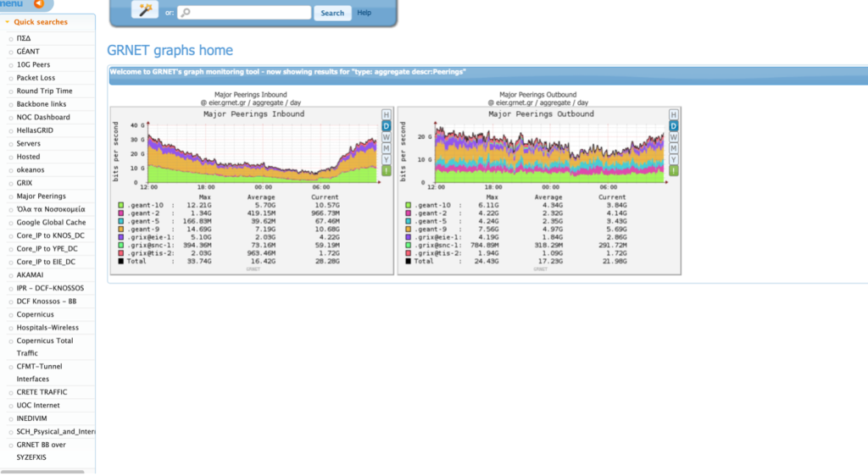This screenshot has width=868, height=476.
Task: Open NOC Dashboard quick search
Action: (x=43, y=117)
